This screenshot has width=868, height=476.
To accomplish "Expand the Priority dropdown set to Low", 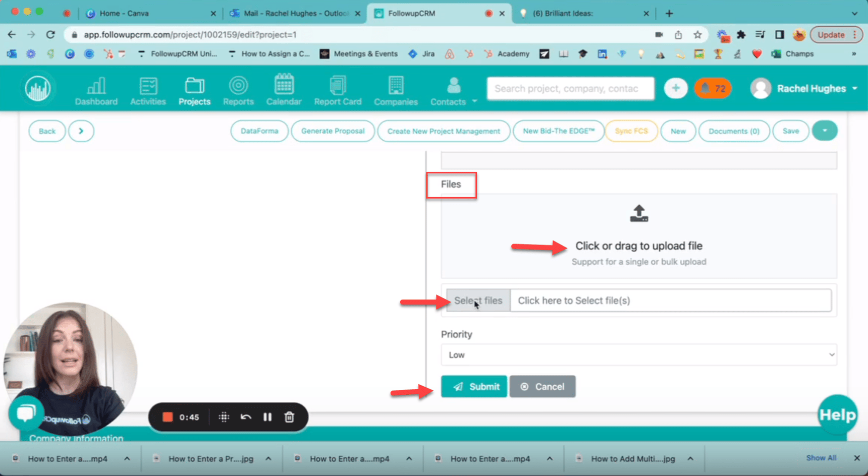I will tap(638, 355).
